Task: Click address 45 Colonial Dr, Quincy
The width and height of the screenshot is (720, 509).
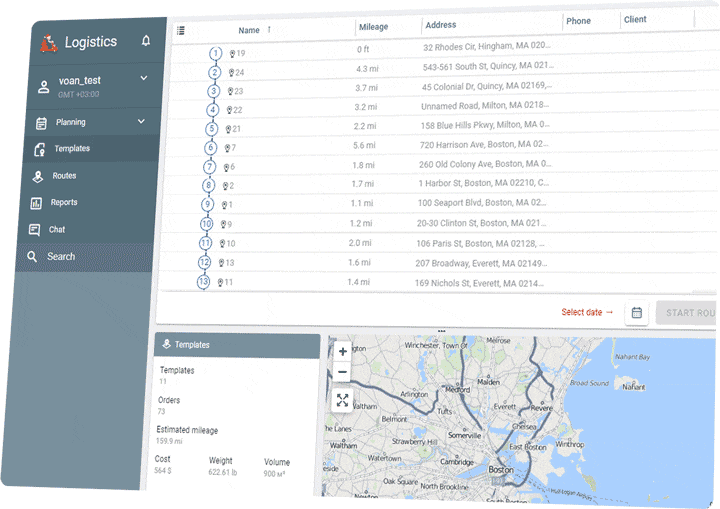Action: [487, 86]
